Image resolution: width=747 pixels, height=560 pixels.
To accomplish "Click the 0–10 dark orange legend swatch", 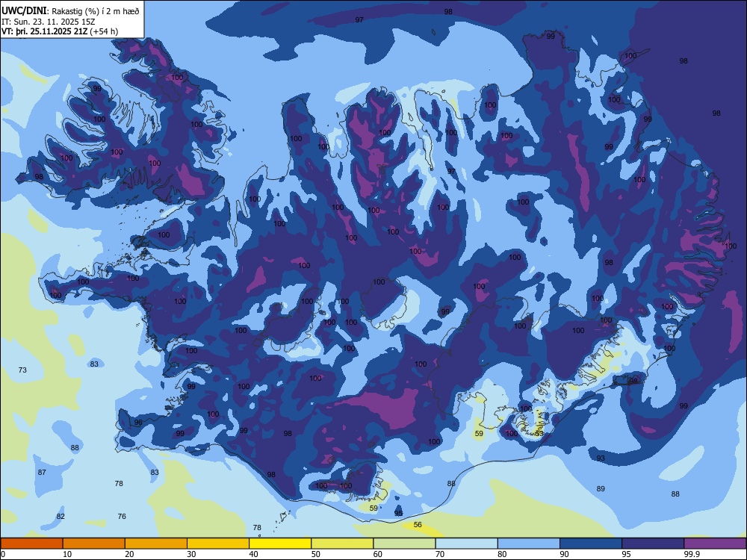I will tap(31, 544).
